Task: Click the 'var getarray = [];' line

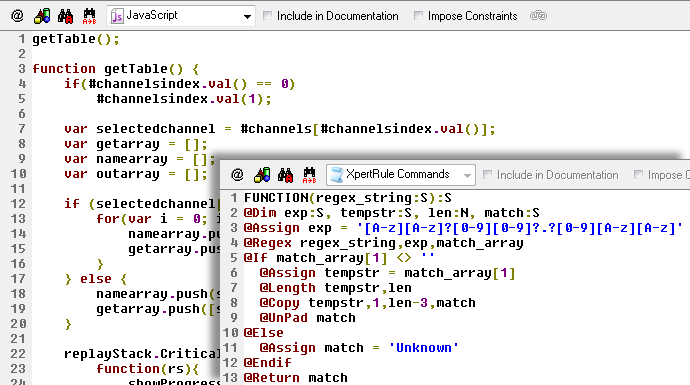Action: (x=136, y=143)
